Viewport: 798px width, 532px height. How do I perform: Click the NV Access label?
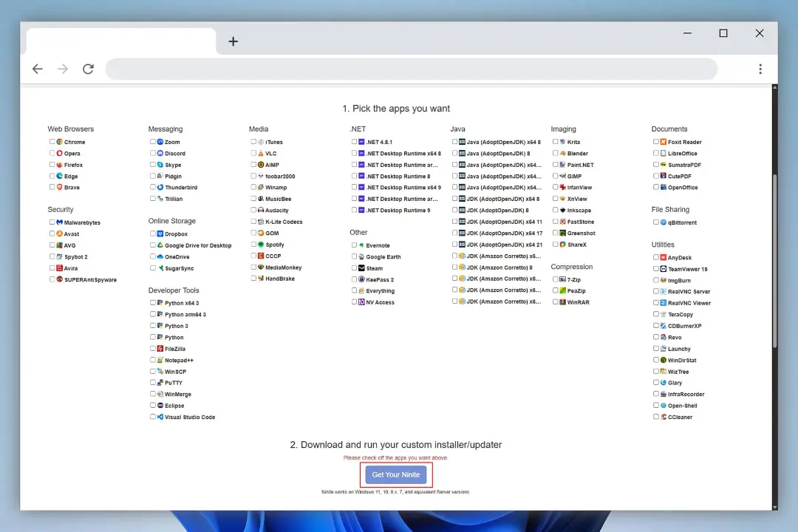[381, 302]
